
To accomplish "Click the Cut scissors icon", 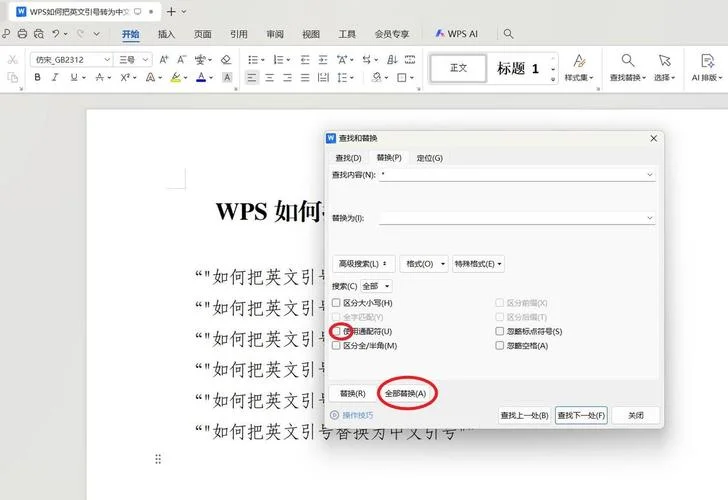I will click(13, 59).
